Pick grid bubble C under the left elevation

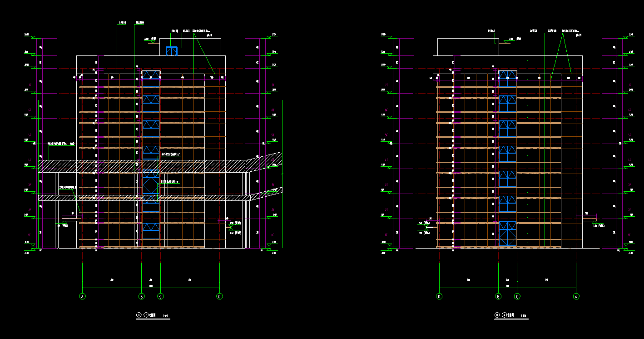click(160, 296)
